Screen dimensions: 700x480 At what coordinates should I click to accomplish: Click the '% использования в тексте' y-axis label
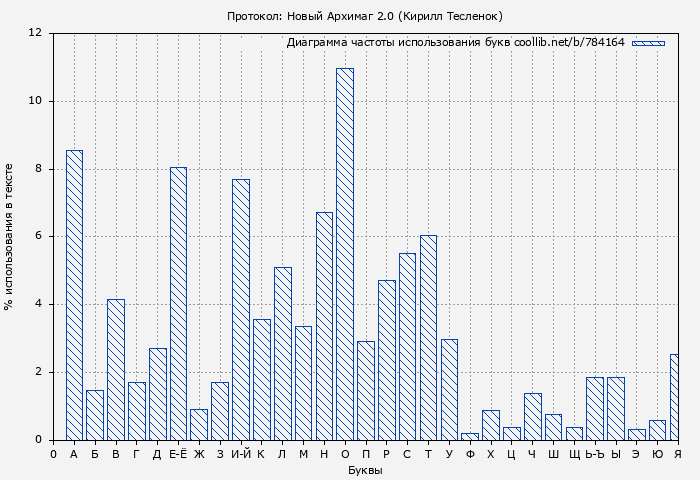9,236
